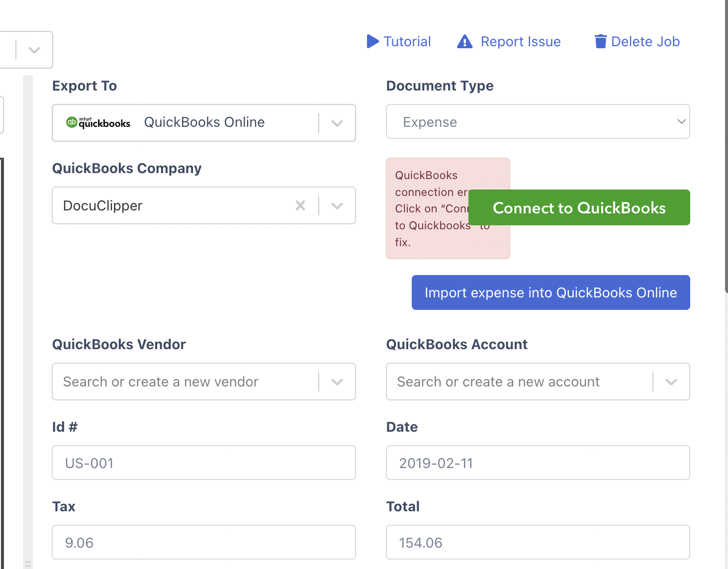
Task: Open the Export To dropdown
Action: point(337,123)
